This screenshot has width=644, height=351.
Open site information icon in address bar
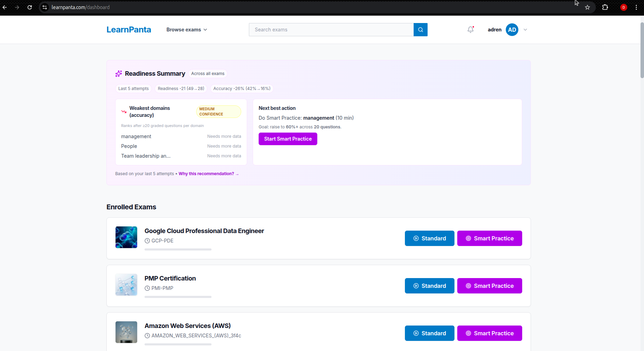tap(45, 7)
